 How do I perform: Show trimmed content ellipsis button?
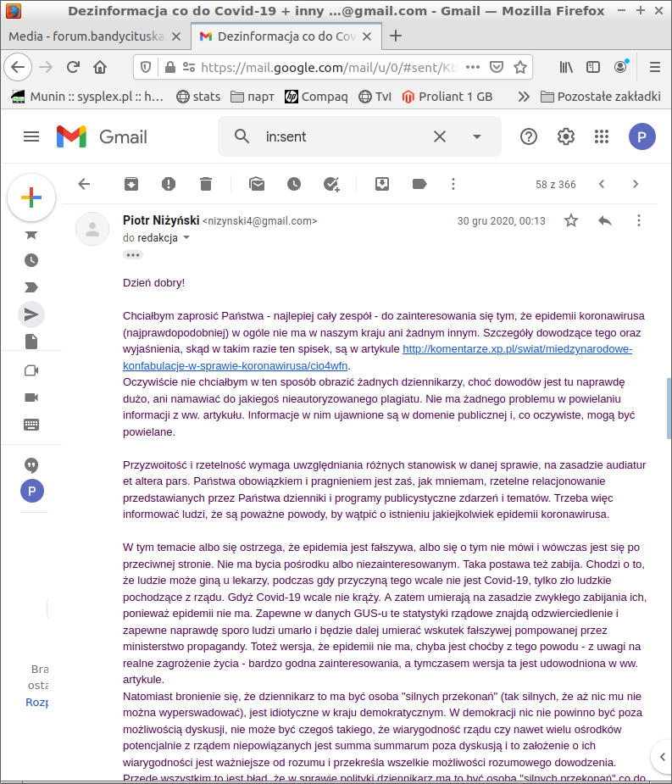tap(133, 255)
